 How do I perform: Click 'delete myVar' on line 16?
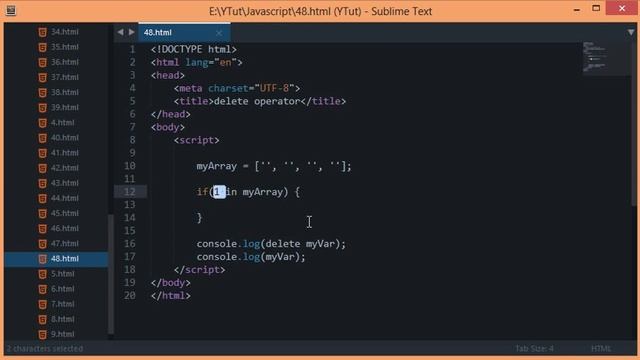(300, 244)
